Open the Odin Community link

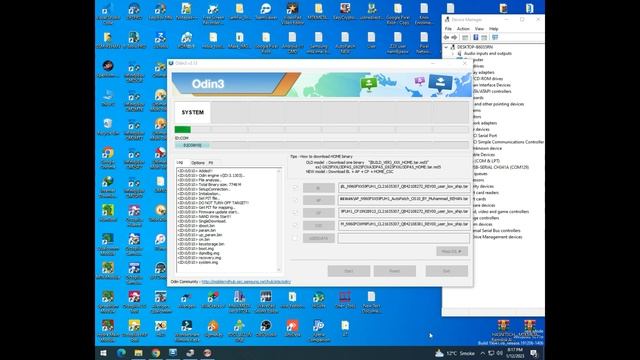pyautogui.click(x=246, y=282)
